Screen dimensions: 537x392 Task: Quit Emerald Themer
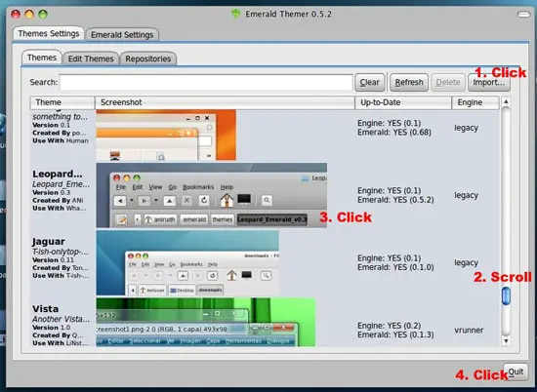point(516,372)
